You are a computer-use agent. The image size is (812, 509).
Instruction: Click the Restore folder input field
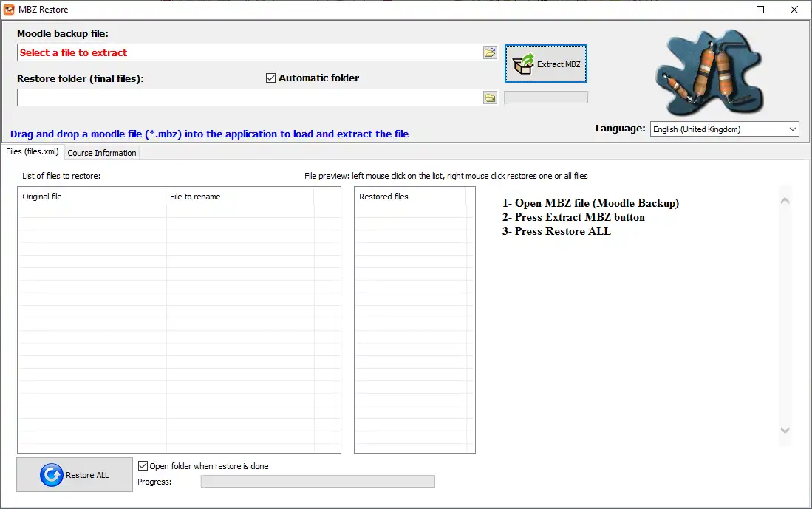250,98
